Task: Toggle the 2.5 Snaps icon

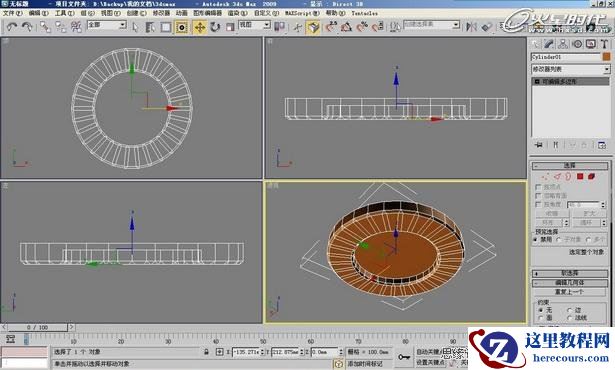Action: coord(331,27)
